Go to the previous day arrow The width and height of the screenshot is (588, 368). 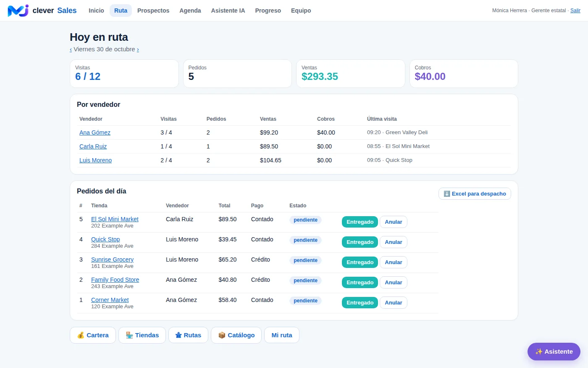tap(71, 50)
